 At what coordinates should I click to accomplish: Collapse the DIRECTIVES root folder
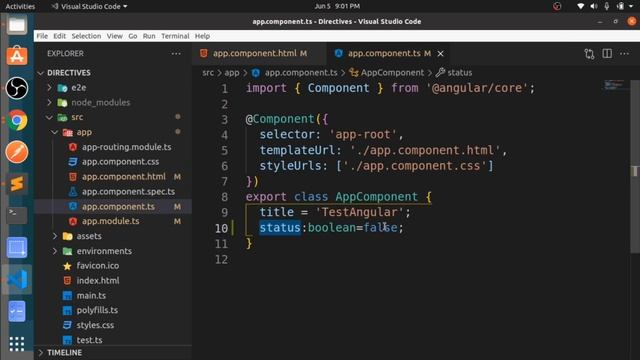point(40,73)
